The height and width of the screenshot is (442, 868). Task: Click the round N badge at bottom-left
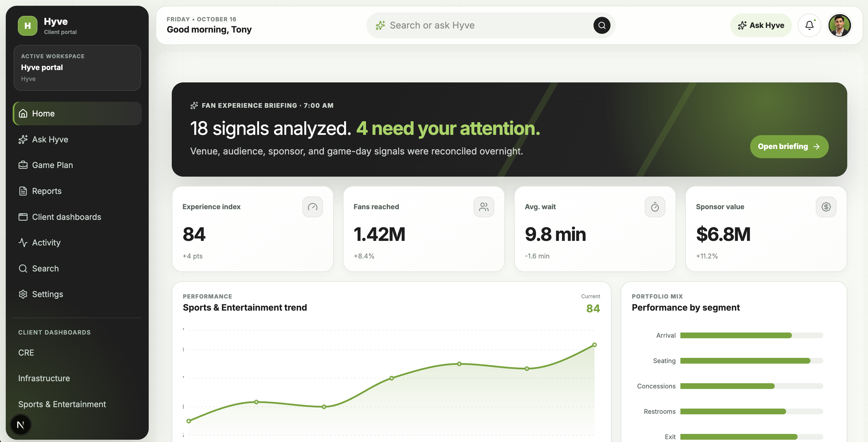click(x=20, y=425)
